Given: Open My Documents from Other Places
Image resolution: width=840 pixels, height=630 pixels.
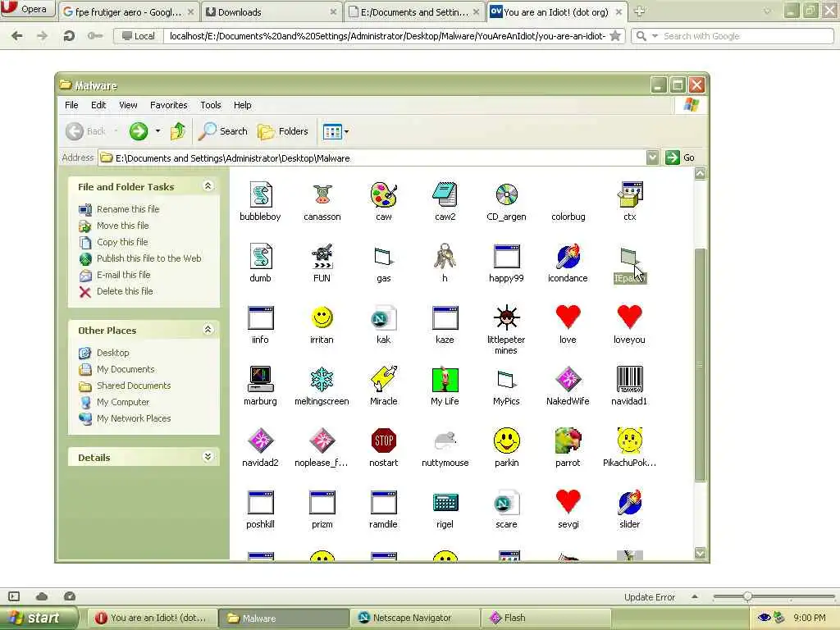Looking at the screenshot, I should click(126, 369).
